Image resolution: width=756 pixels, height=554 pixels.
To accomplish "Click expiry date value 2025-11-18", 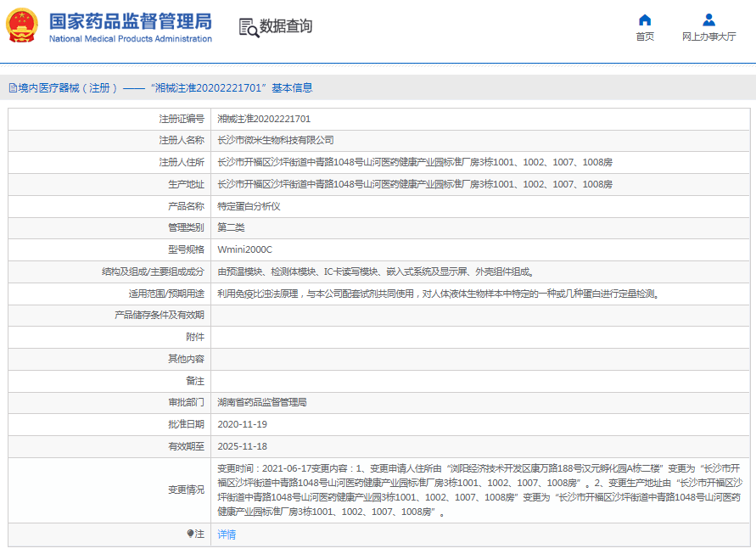I will point(242,446).
